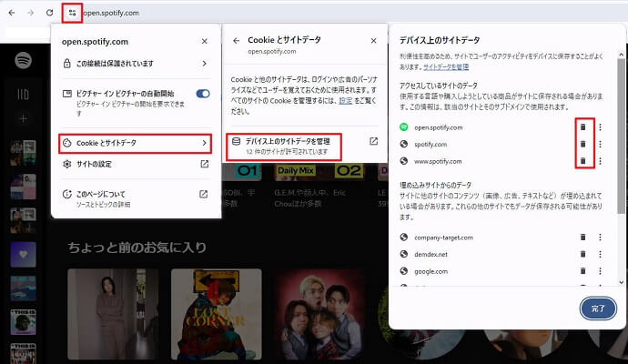Select www.spotify.com site entry text

[x=438, y=161]
